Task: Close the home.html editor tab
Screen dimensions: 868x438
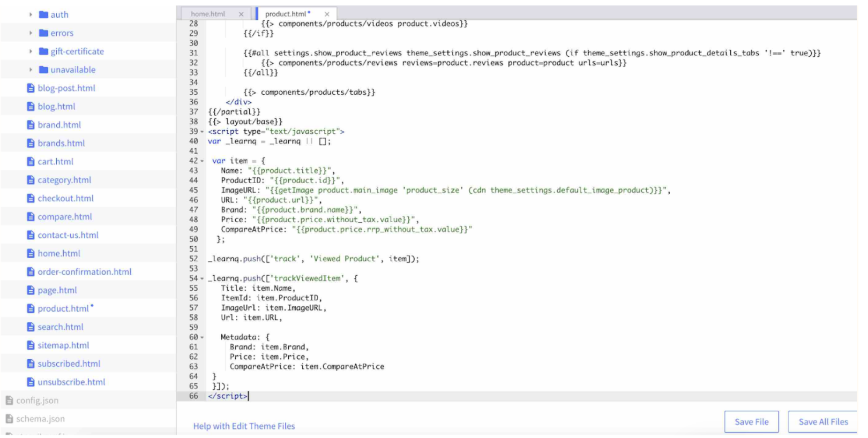Action: [x=241, y=14]
